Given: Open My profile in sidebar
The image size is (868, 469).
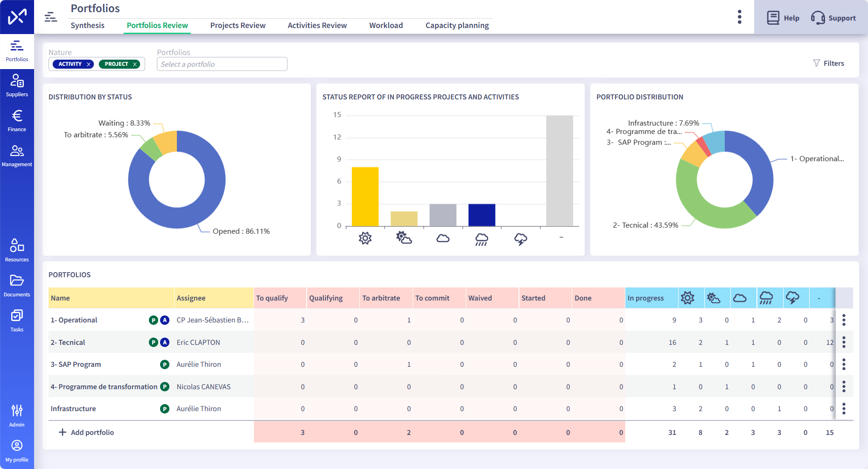Looking at the screenshot, I should pyautogui.click(x=17, y=451).
